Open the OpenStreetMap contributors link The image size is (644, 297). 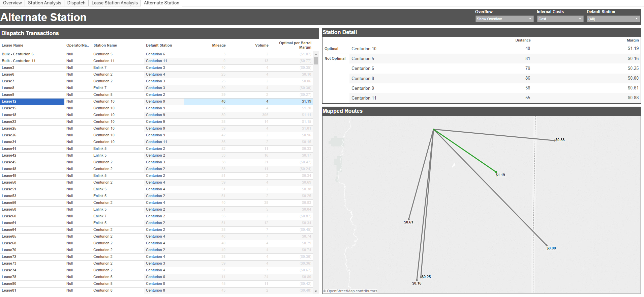coord(352,291)
